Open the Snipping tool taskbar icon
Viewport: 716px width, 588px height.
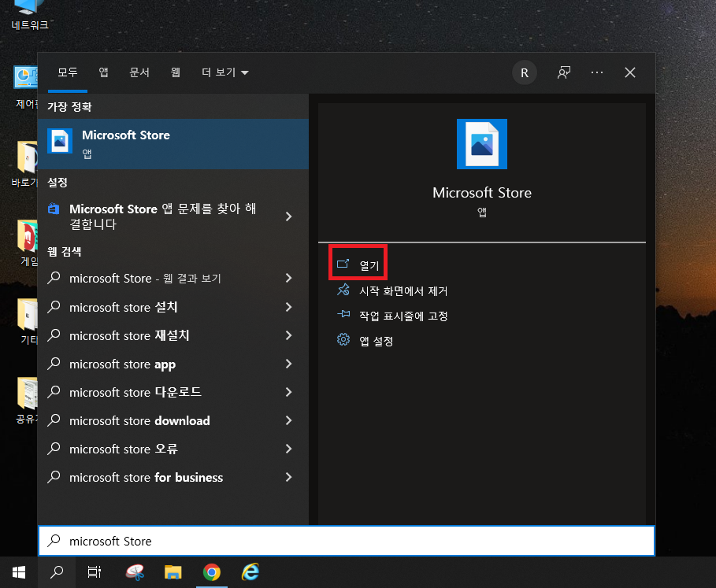coord(135,572)
